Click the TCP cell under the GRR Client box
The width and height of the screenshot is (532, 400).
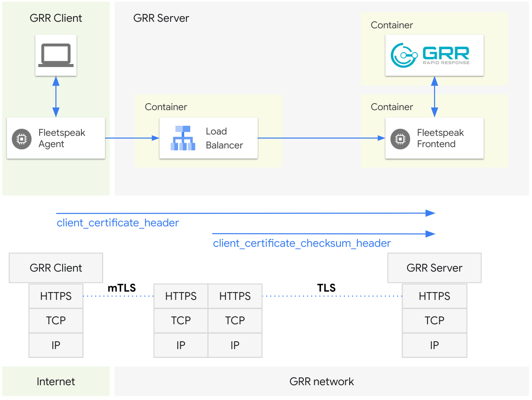click(x=56, y=321)
